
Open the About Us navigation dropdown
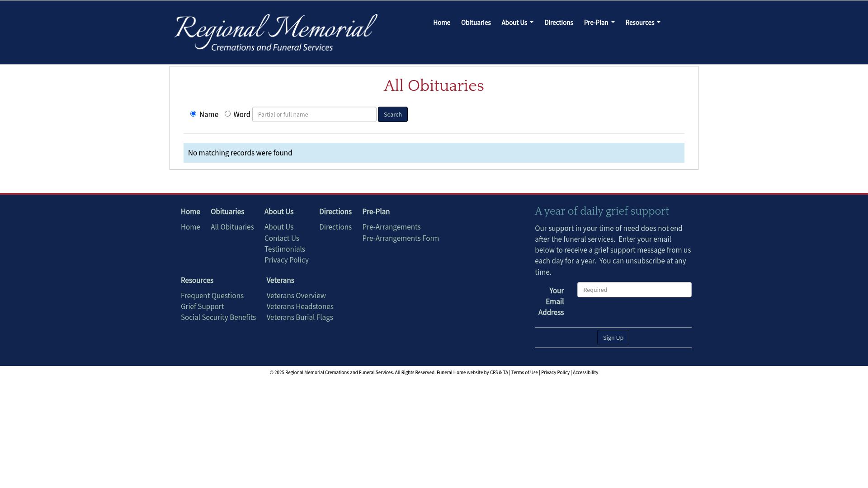(517, 22)
